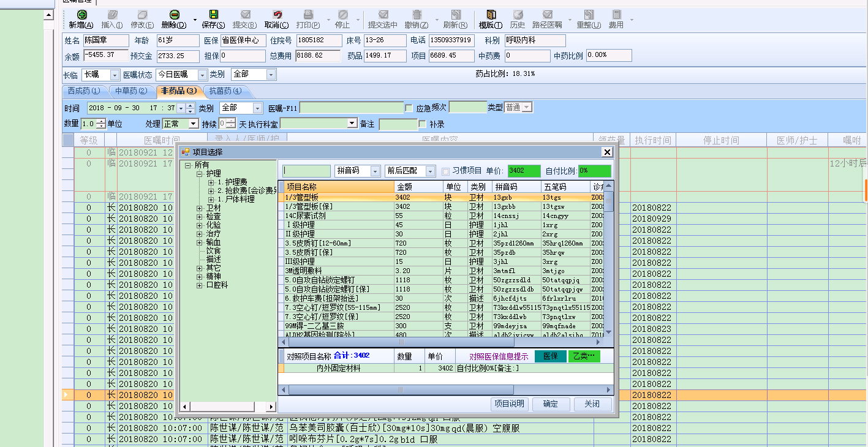Click the 医嘱-F11 input field
This screenshot has width=868, height=447.
click(352, 108)
